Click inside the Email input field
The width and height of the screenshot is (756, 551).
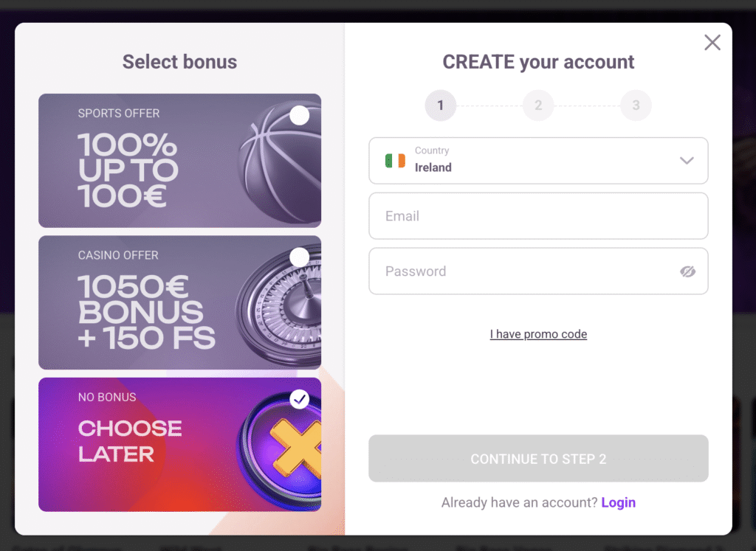[538, 215]
